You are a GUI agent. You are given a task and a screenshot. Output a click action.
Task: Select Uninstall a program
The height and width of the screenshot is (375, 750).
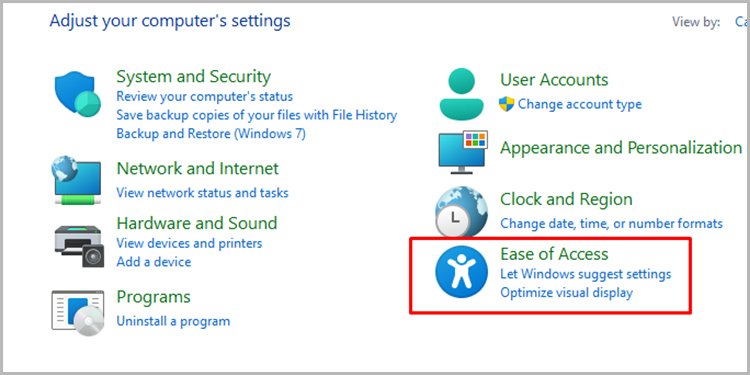pyautogui.click(x=173, y=321)
